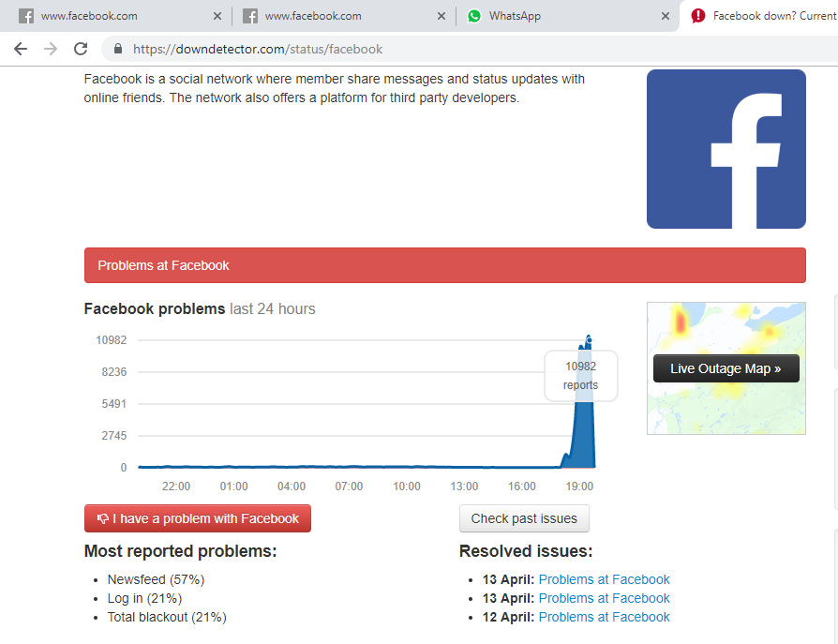Viewport: 838px width, 644px height.
Task: Click the Facebook problems last 24 hours heading
Action: (x=200, y=309)
